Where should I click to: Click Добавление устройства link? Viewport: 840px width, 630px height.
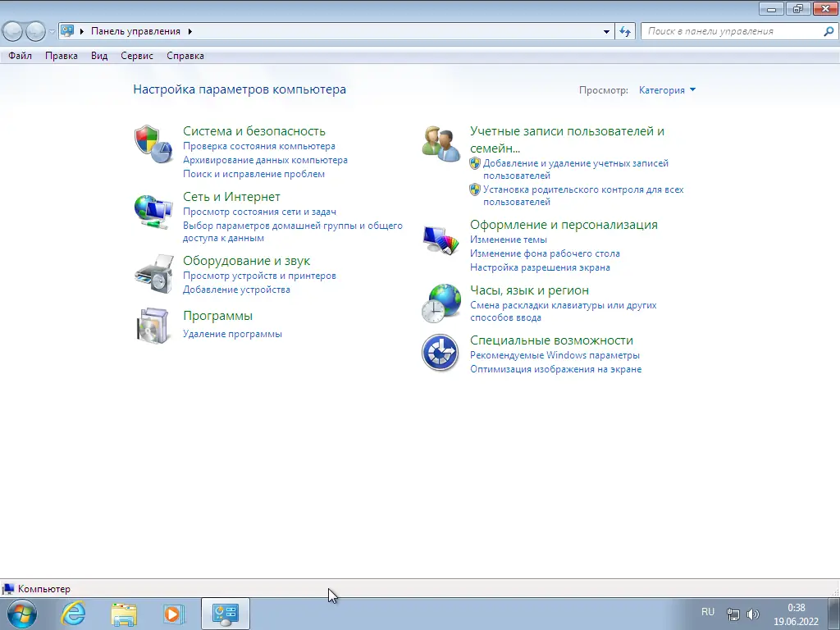236,290
